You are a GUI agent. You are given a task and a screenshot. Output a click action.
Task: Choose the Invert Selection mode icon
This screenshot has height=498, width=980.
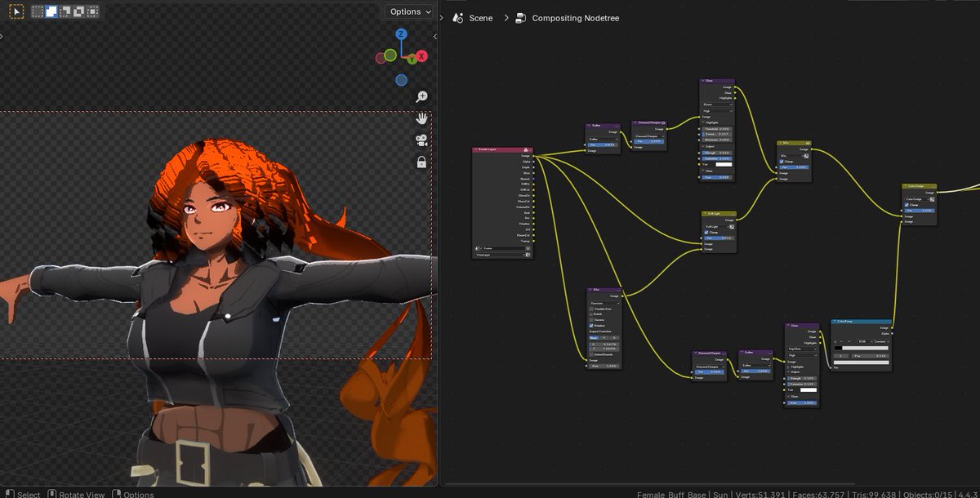pos(79,11)
